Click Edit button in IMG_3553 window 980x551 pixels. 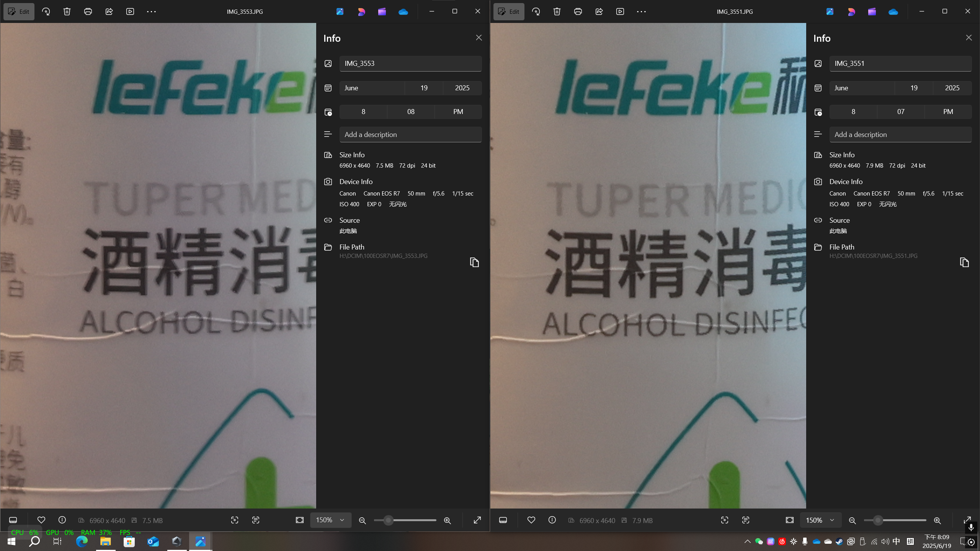(x=19, y=11)
